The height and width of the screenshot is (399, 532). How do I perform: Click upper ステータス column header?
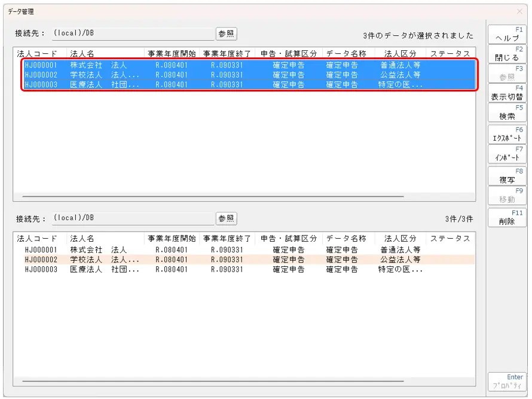pyautogui.click(x=450, y=54)
